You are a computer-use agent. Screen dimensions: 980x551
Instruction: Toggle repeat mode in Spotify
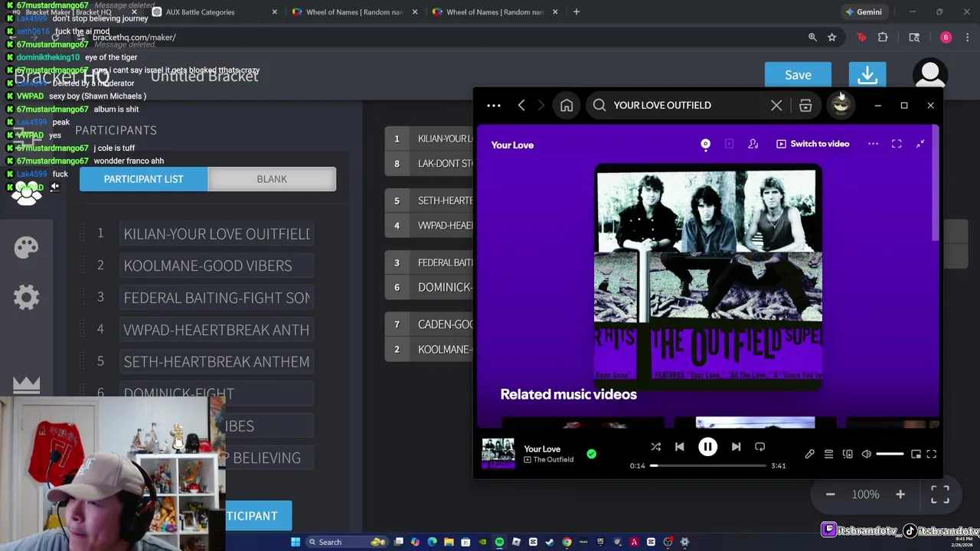(759, 447)
